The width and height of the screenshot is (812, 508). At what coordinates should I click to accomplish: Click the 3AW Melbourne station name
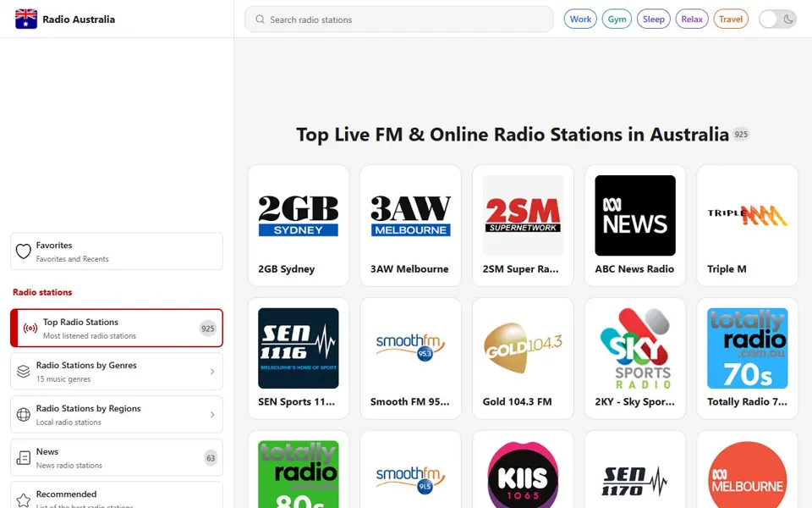(409, 269)
